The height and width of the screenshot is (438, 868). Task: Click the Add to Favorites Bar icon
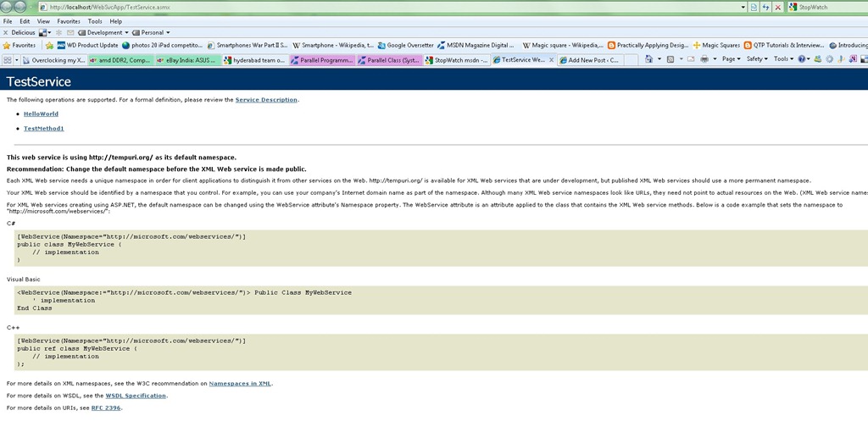[50, 45]
